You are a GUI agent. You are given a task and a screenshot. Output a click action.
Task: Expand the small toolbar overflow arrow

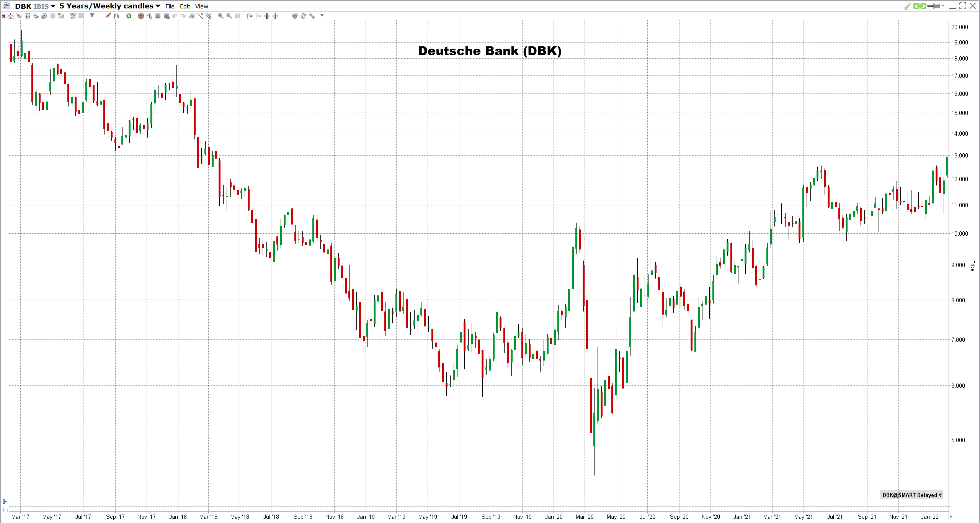point(322,15)
